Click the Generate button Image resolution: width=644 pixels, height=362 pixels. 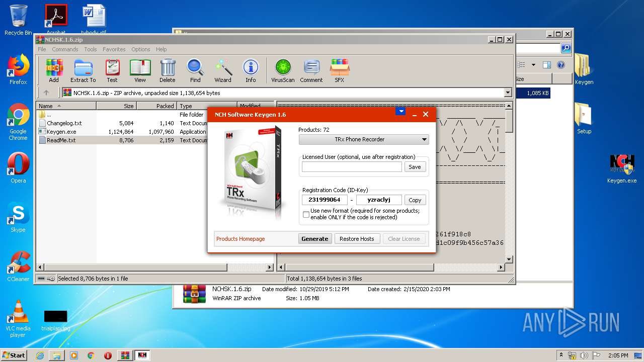pos(315,239)
